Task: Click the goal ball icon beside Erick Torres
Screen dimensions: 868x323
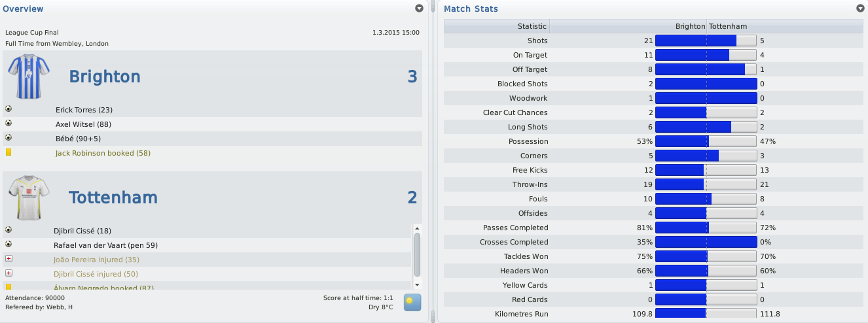Action: click(x=9, y=109)
